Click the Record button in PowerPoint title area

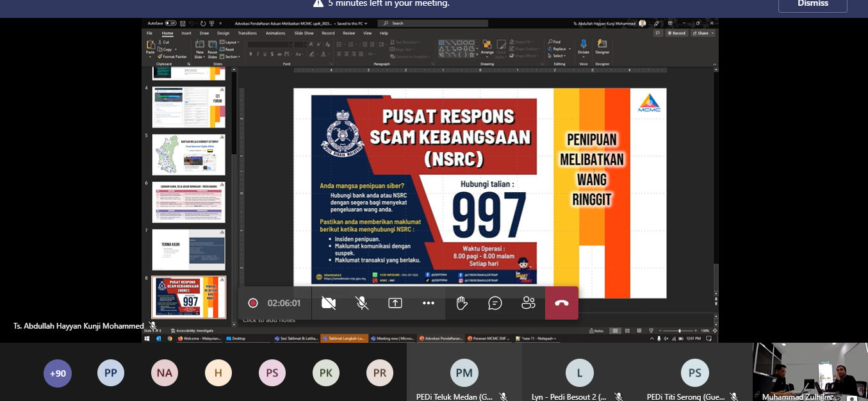click(x=677, y=33)
